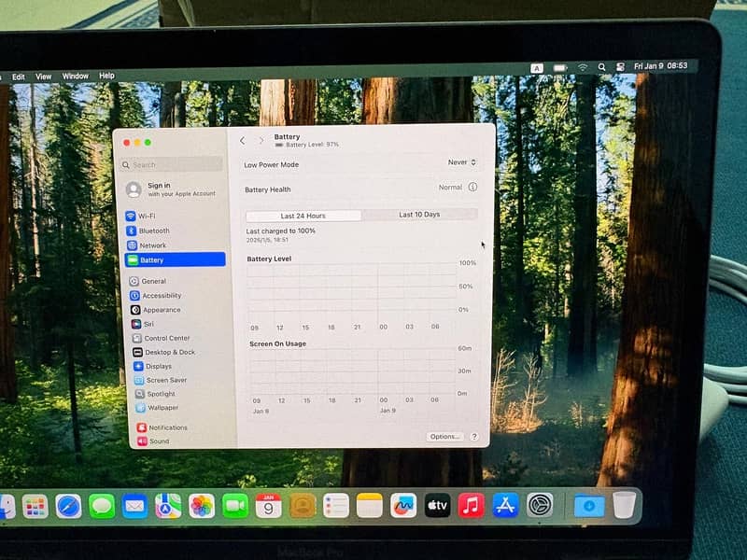Click the Options... button
This screenshot has height=560, width=747.
point(444,437)
